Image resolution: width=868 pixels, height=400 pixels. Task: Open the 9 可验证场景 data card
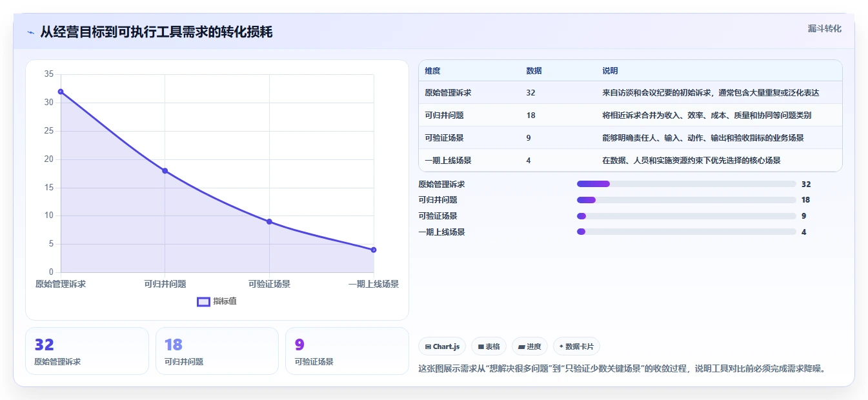coord(347,351)
